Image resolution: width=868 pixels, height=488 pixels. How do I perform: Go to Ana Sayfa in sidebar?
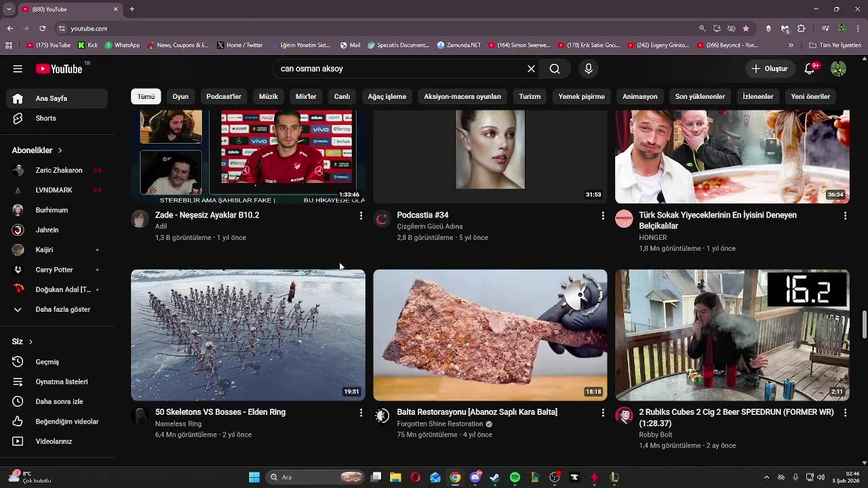[x=58, y=98]
